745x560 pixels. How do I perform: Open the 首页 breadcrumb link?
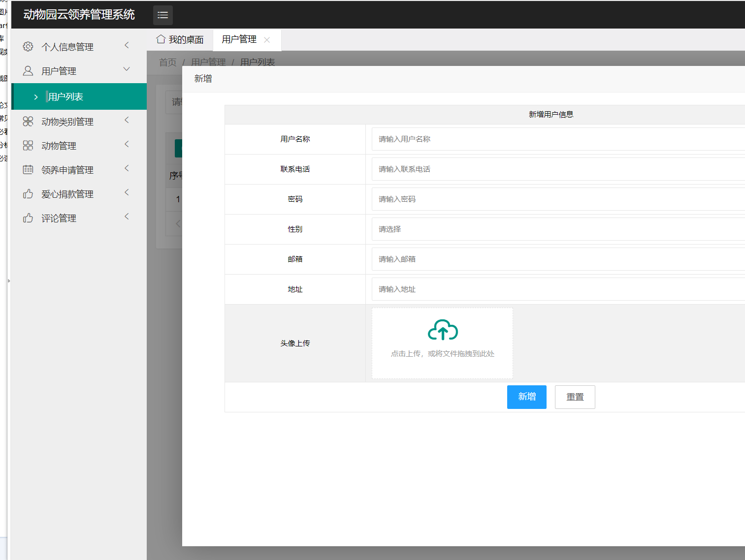click(x=167, y=62)
